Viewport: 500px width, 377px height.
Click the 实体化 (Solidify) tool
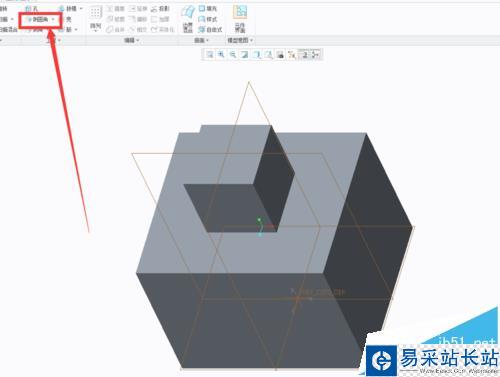[163, 30]
